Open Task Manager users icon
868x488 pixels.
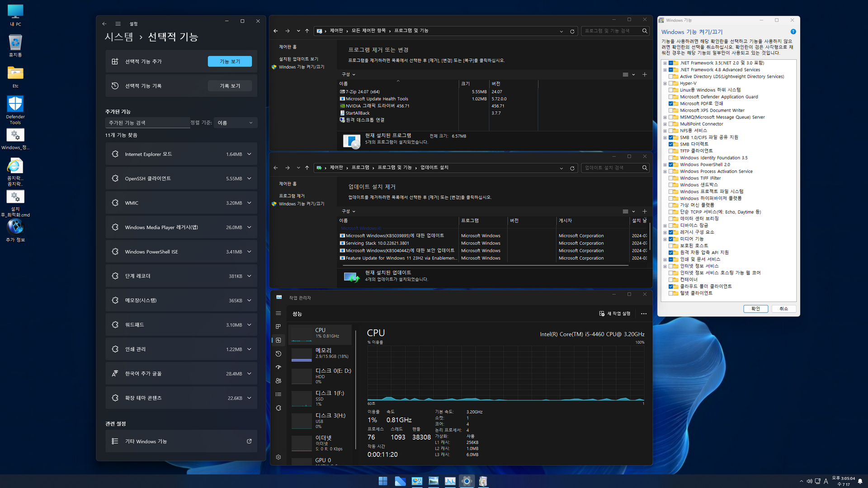click(278, 381)
